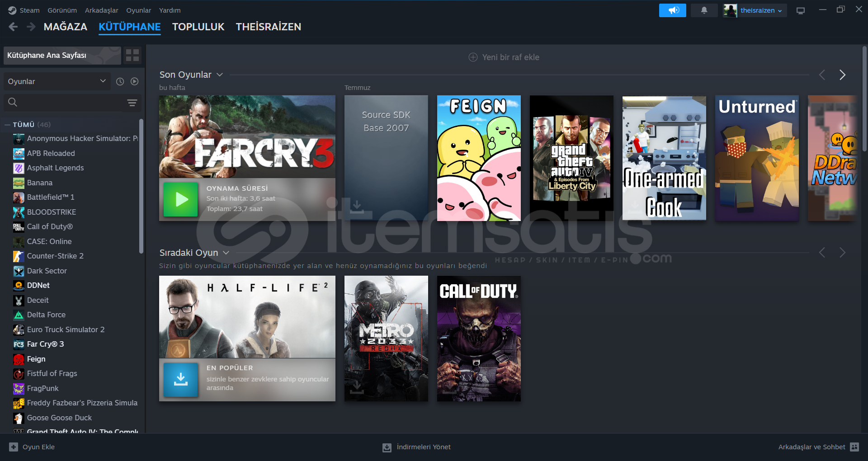Viewport: 868px width, 461px height.
Task: Click the Oyun Ekle plus icon
Action: pyautogui.click(x=14, y=447)
